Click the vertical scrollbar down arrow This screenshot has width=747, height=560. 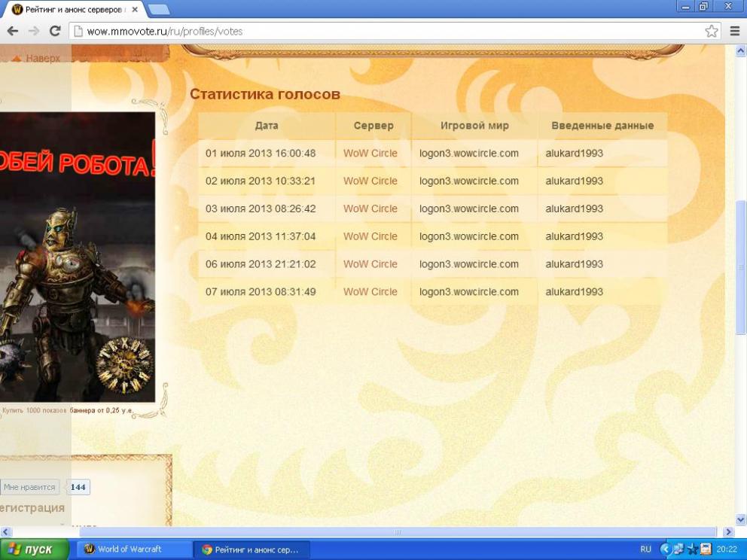(740, 519)
